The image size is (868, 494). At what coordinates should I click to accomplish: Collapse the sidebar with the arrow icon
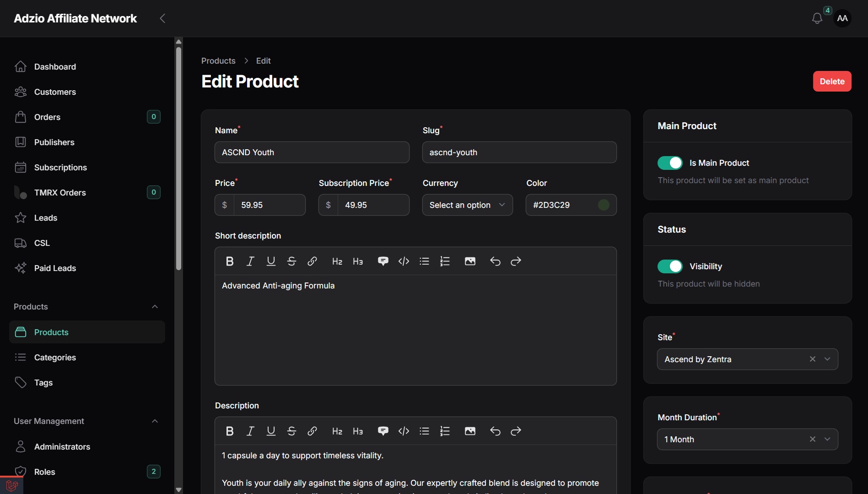pos(162,18)
